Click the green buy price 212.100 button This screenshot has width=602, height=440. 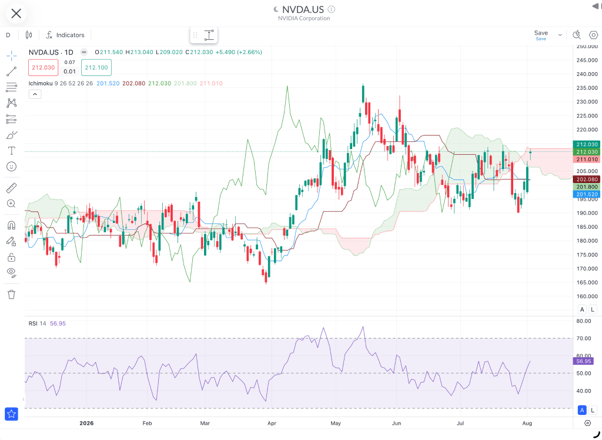pos(96,68)
